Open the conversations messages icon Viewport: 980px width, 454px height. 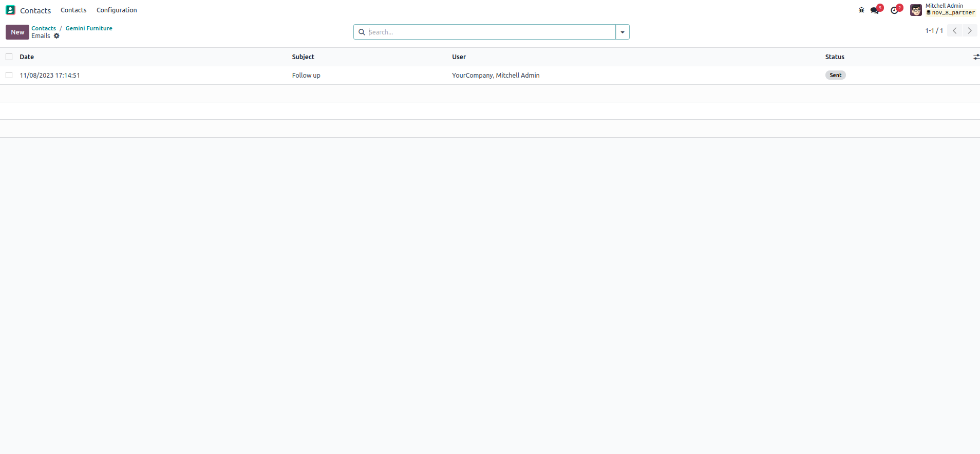pyautogui.click(x=875, y=10)
